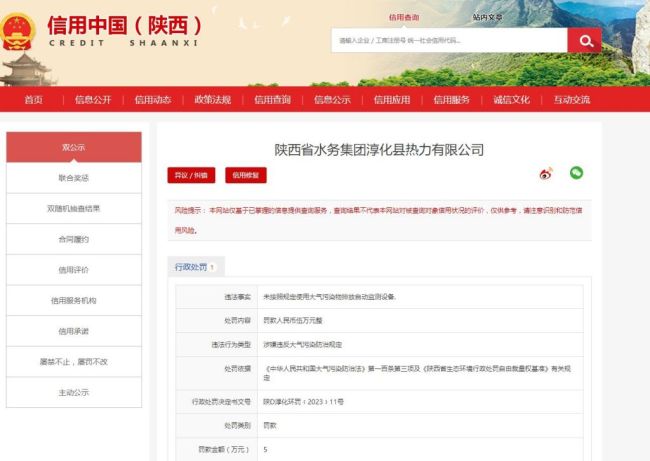Click the 违法行为类型 row label

231,345
